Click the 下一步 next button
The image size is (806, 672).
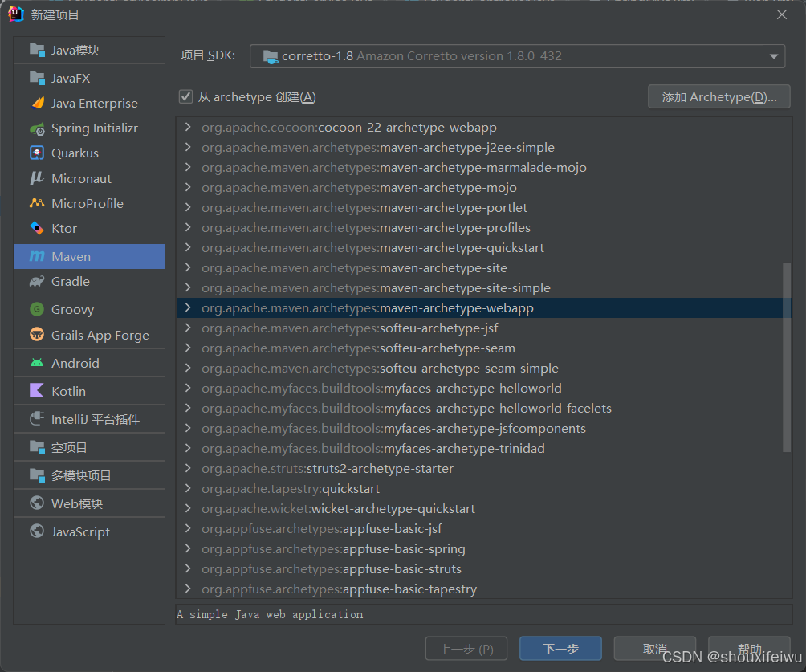click(560, 649)
